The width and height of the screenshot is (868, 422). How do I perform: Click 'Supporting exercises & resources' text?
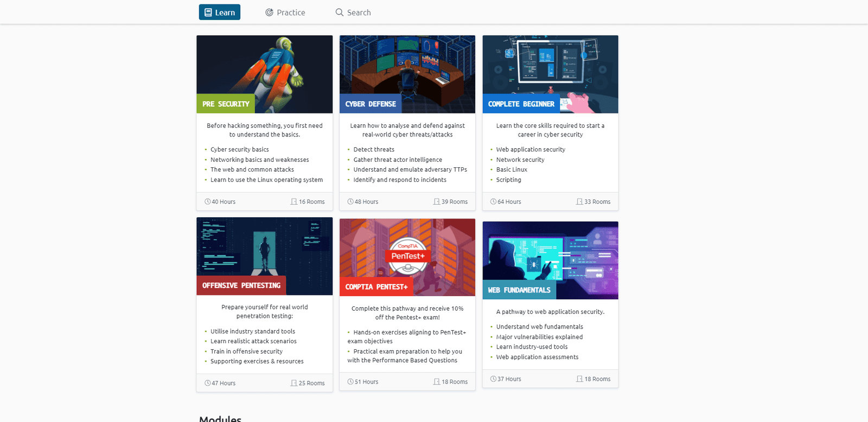coord(257,361)
